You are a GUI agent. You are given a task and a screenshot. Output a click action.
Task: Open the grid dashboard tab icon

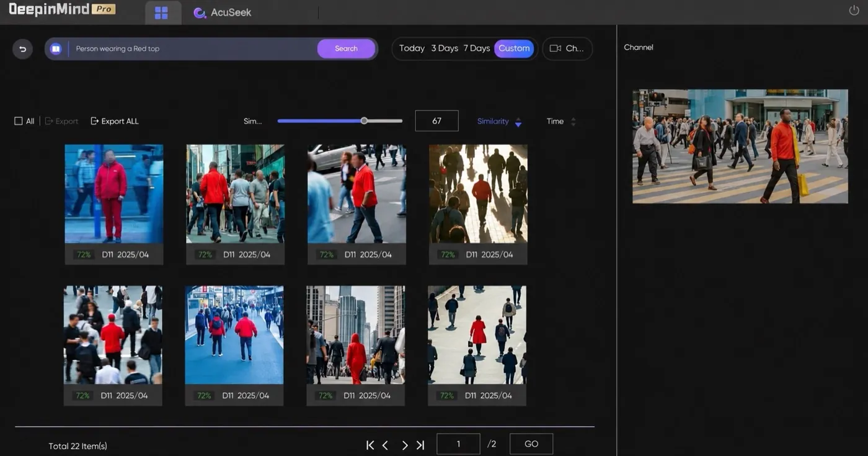pyautogui.click(x=161, y=13)
